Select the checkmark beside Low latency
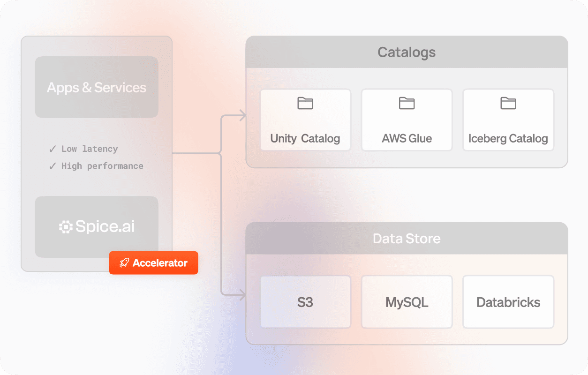This screenshot has height=375, width=588. (53, 149)
